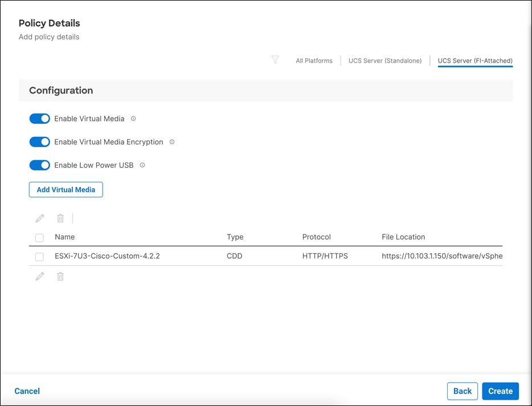Switch to the All Platforms tab
Image resolution: width=532 pixels, height=406 pixels.
(x=314, y=60)
